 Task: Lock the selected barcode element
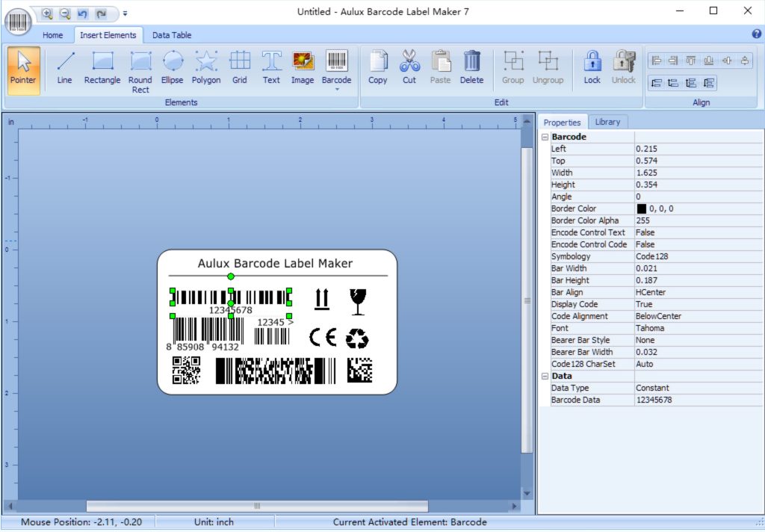coord(592,66)
